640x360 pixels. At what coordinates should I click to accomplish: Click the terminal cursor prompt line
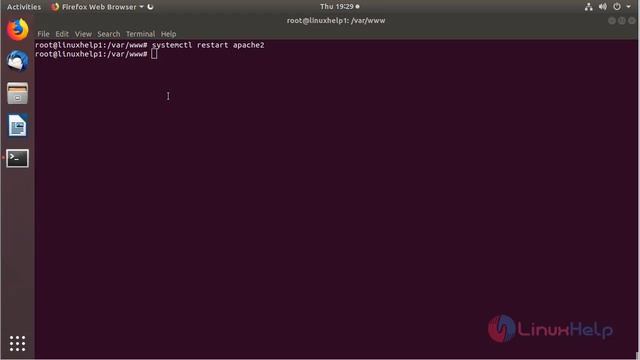pos(96,54)
